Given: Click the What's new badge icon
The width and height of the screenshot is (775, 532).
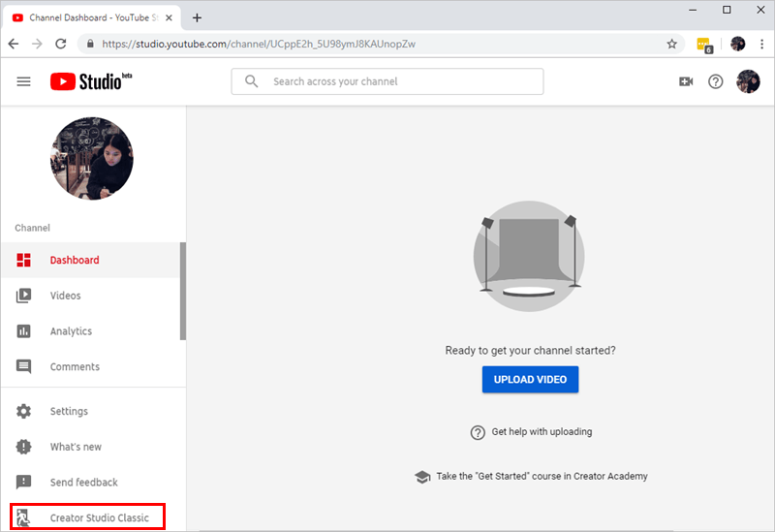Looking at the screenshot, I should (23, 447).
